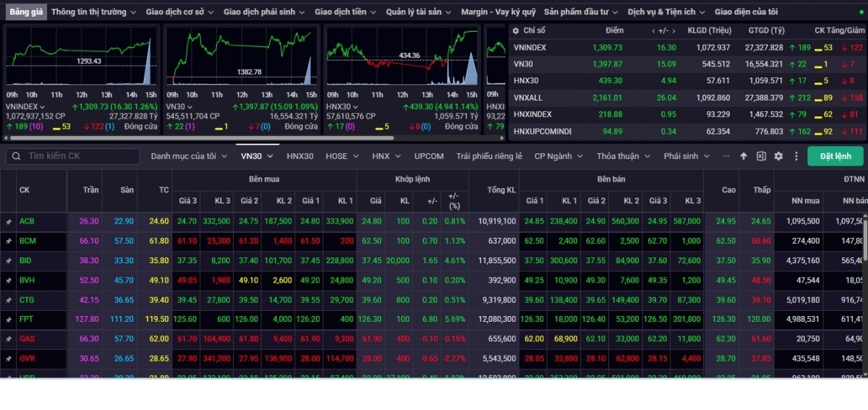Expand Giao dịch tiền menu
The image size is (868, 410).
point(346,12)
